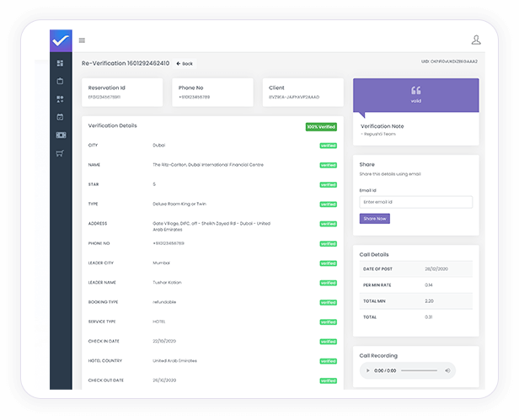
Task: Focus the Enter email id field
Action: (416, 202)
